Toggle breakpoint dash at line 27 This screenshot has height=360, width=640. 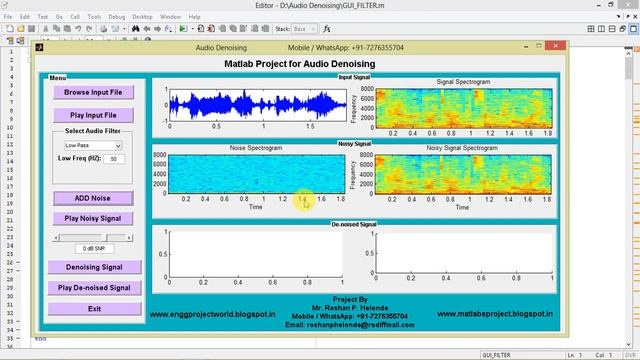click(18, 271)
